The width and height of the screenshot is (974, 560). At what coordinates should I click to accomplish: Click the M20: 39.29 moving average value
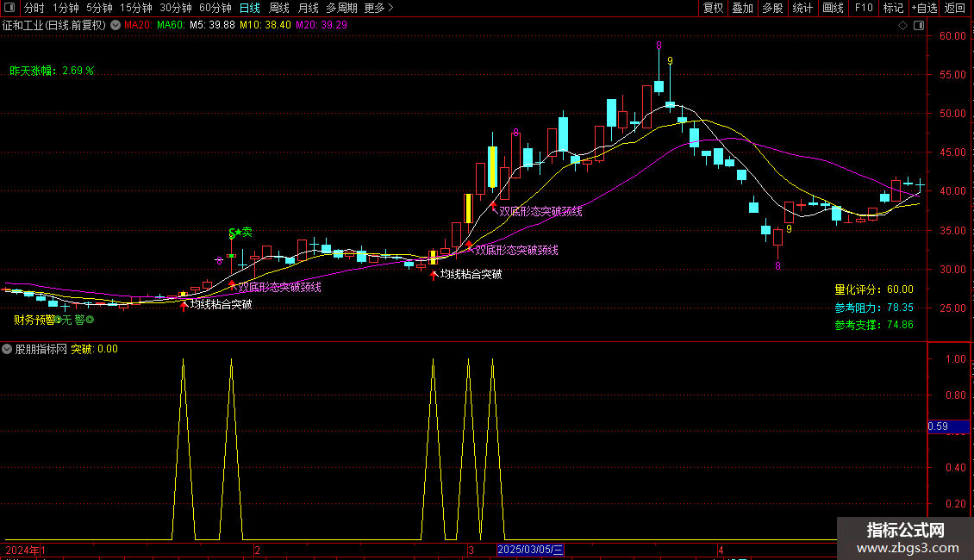[x=322, y=25]
